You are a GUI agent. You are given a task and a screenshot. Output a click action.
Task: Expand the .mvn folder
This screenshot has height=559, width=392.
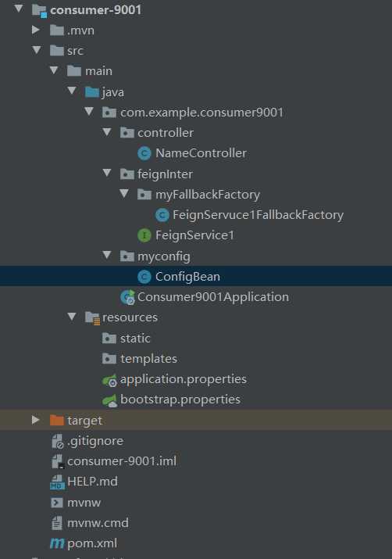36,30
